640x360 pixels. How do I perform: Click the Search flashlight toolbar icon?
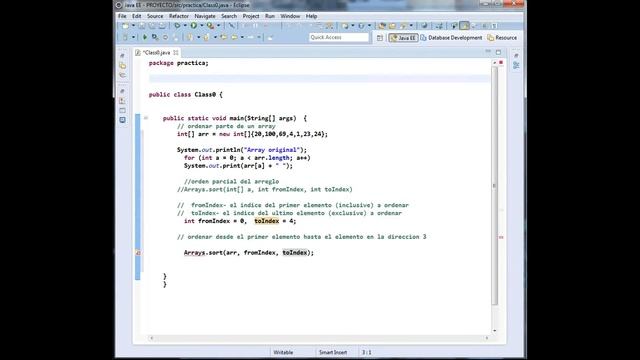tap(403, 26)
